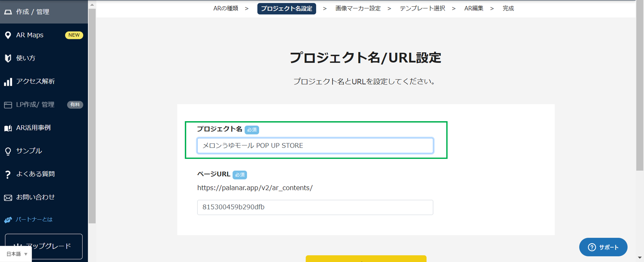Click the AR Maps pin icon
Image resolution: width=644 pixels, height=262 pixels.
[x=8, y=35]
